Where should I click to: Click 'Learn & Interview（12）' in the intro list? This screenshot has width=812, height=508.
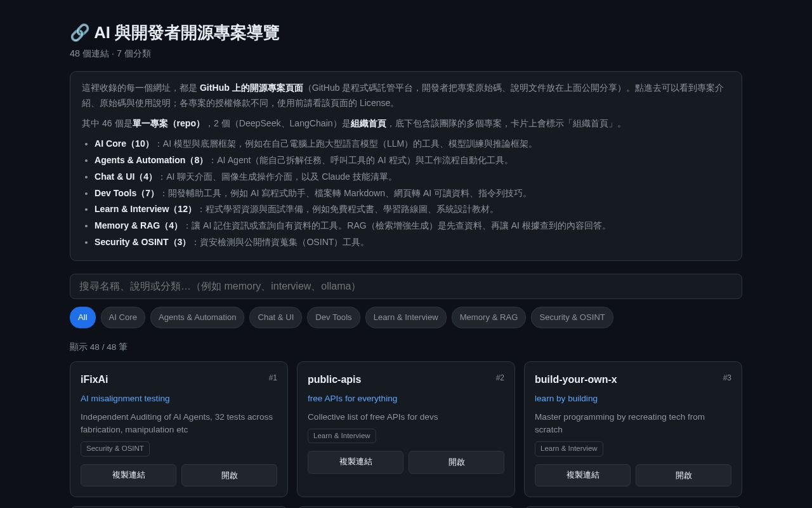(x=145, y=209)
